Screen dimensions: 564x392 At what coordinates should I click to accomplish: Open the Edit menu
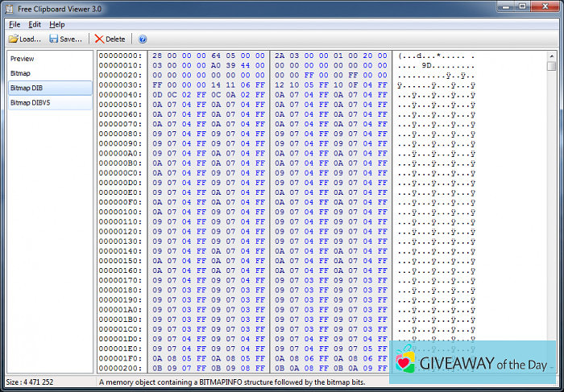tap(35, 24)
